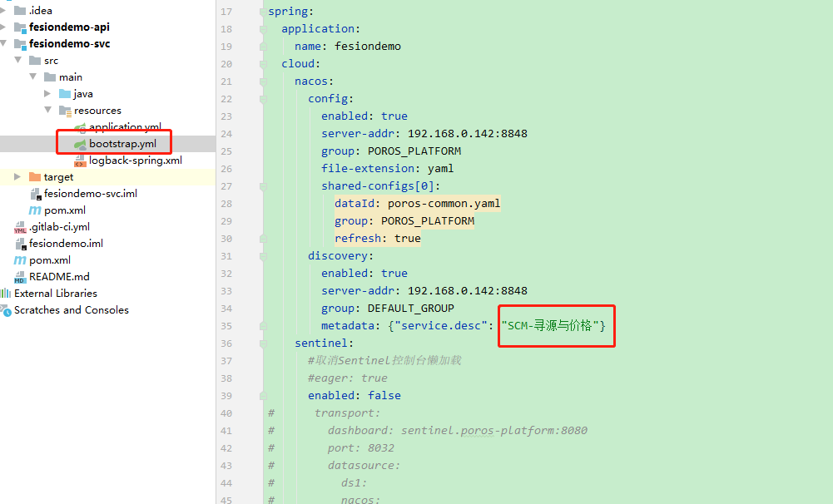Screen dimensions: 833x504
Task: Click line number 24 in the gutter
Action: [x=226, y=134]
